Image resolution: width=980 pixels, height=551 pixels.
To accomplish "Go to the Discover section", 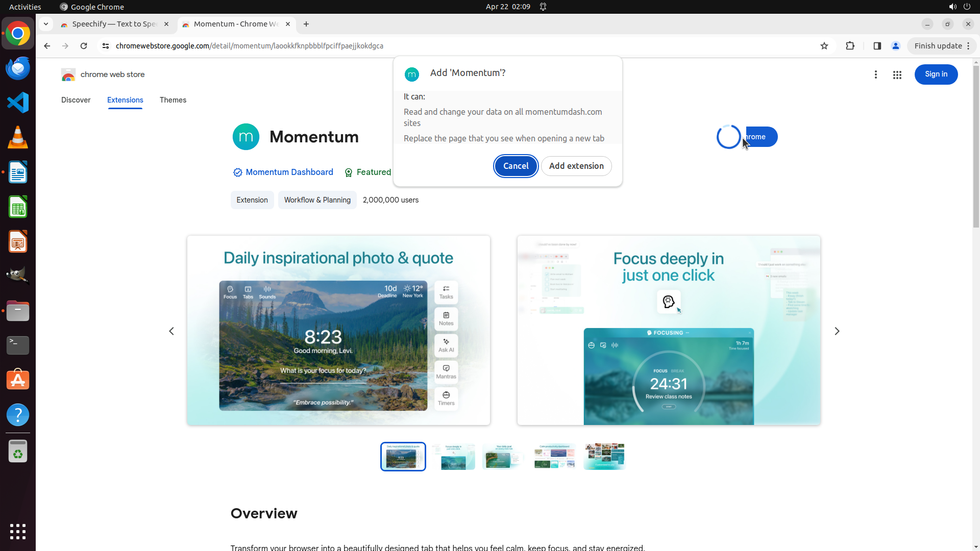I will tap(76, 100).
